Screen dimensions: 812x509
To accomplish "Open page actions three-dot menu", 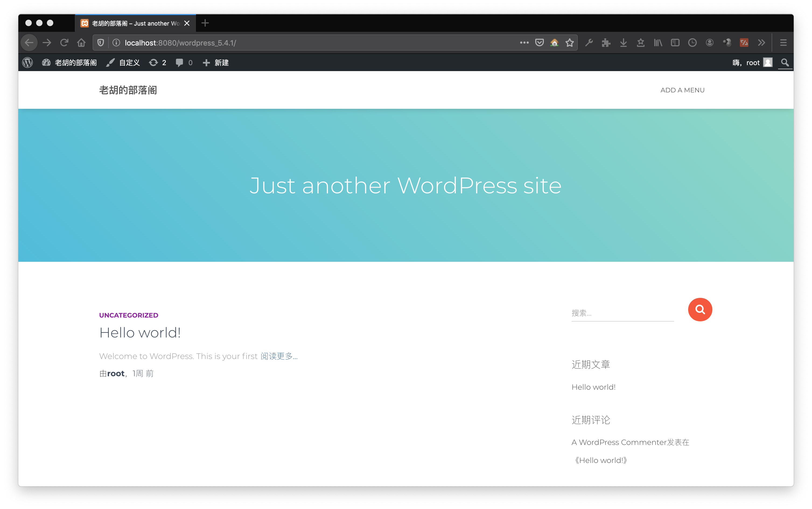I will pyautogui.click(x=524, y=43).
